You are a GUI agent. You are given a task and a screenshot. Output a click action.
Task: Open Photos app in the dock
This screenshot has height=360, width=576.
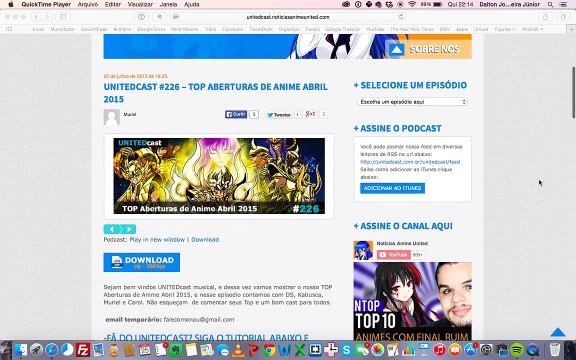377,350
